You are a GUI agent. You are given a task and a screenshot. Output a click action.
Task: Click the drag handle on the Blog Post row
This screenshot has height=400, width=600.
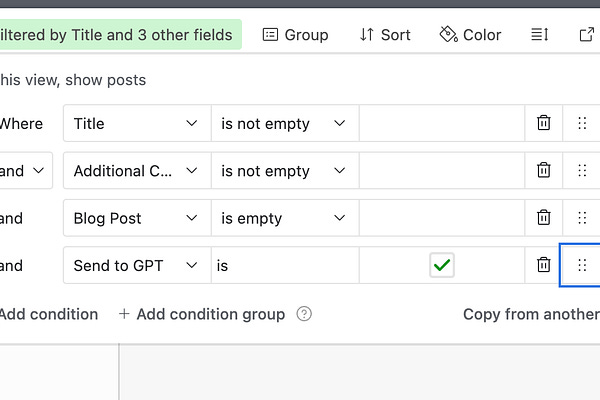pyautogui.click(x=582, y=217)
